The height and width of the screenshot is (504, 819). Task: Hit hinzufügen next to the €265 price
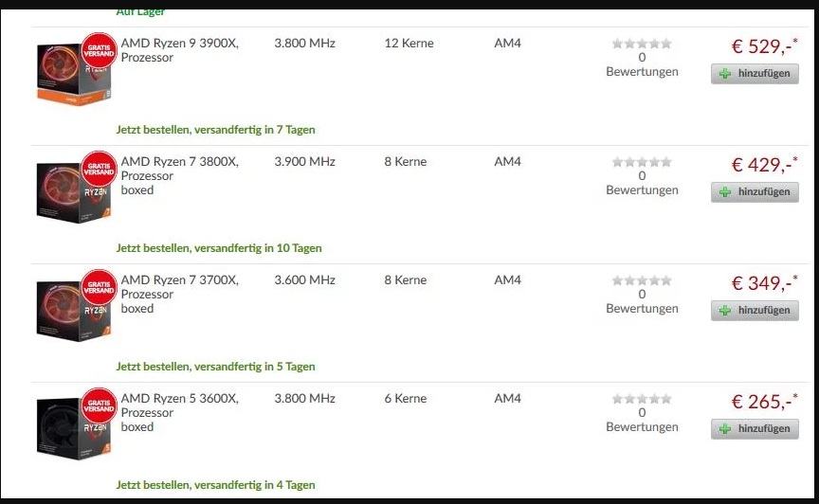[x=755, y=429]
